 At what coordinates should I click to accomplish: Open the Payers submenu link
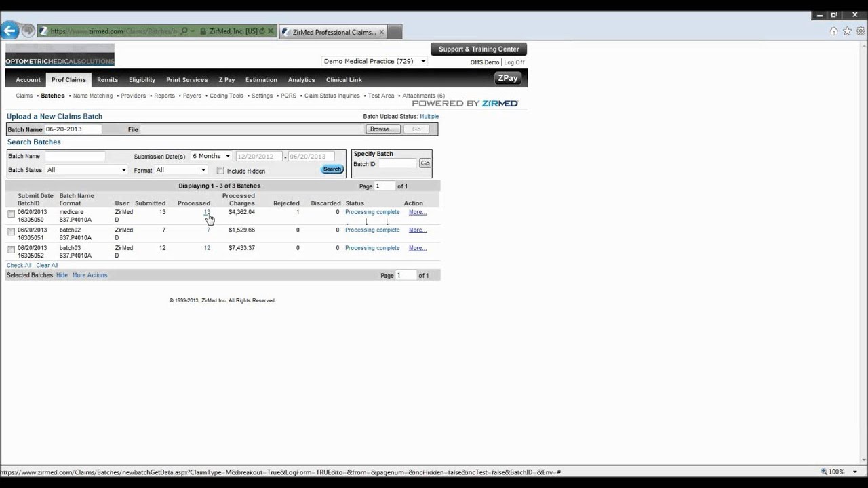tap(192, 96)
